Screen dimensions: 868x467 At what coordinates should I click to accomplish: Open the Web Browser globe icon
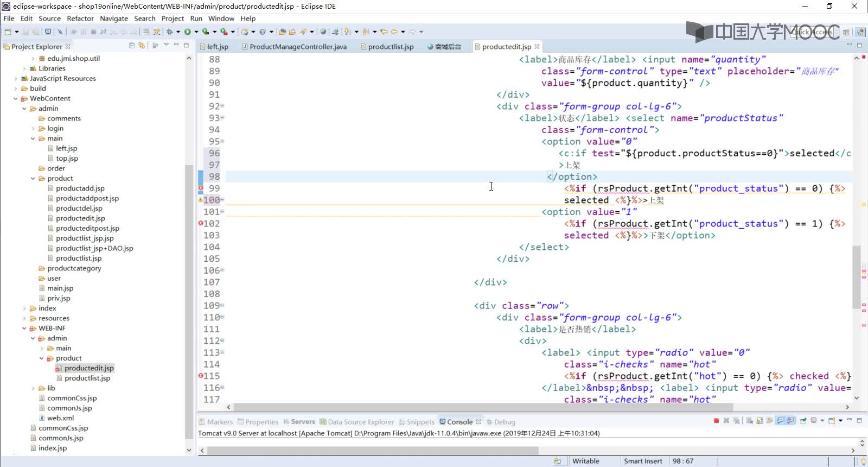coord(323,31)
